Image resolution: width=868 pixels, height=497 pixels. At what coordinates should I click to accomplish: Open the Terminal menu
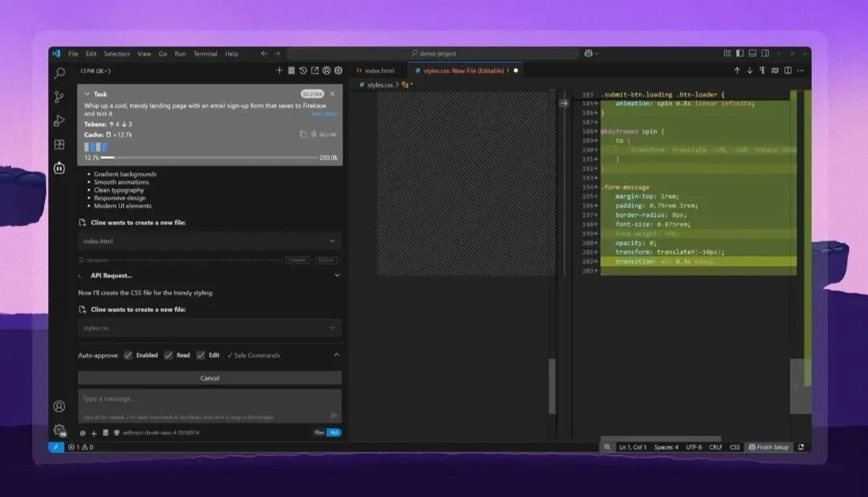[205, 53]
